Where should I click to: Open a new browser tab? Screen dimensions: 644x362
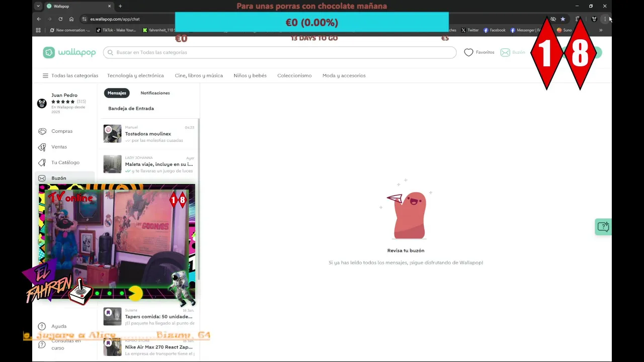120,6
